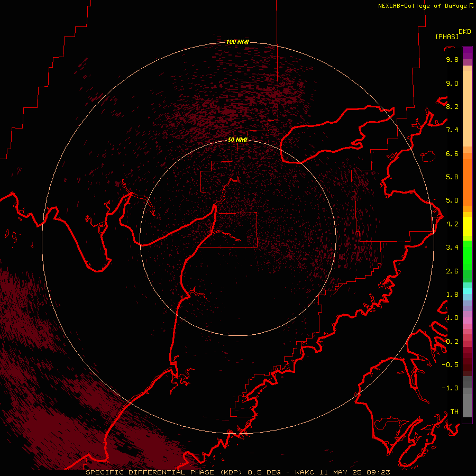Click SPECIFIC DIFFERENTIAL PHASE in the caption
Viewport: 476px width, 476px height.
[151, 472]
